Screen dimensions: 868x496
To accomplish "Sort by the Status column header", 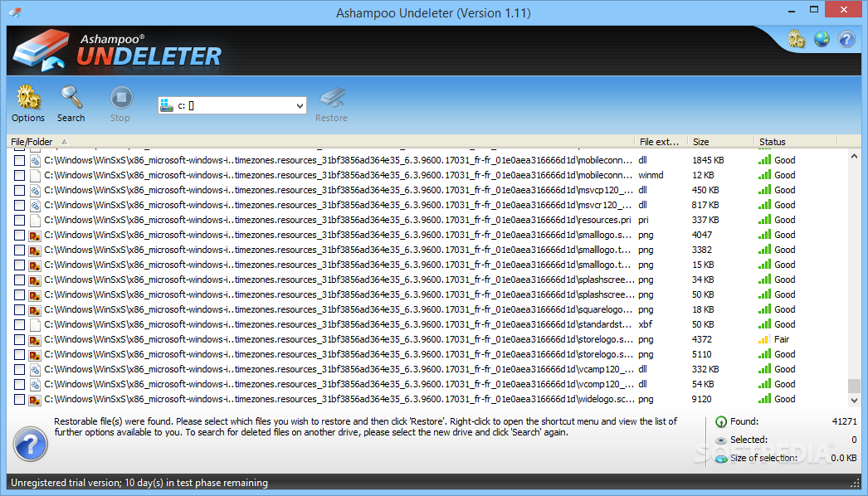I will 795,142.
